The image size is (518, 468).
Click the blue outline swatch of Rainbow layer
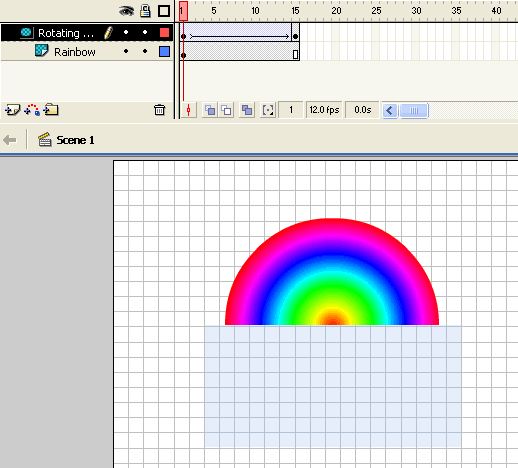tap(164, 52)
